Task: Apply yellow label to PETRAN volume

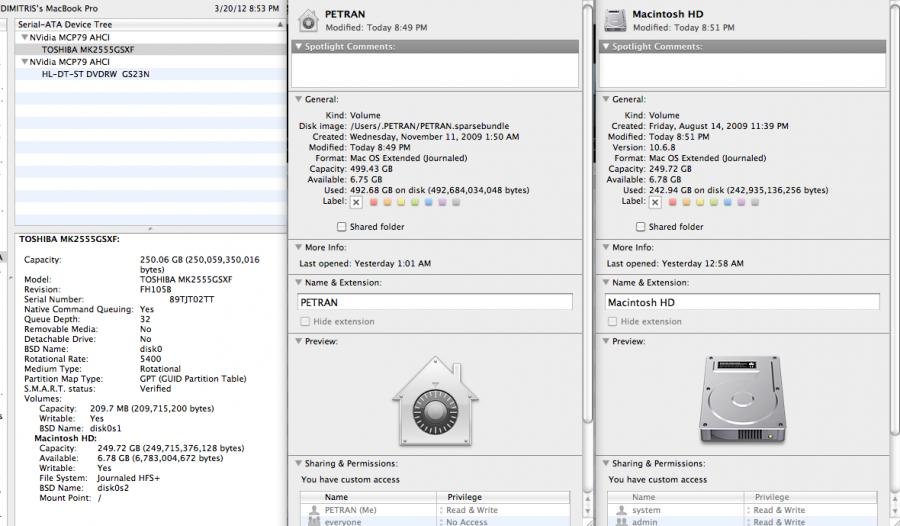Action: [401, 202]
